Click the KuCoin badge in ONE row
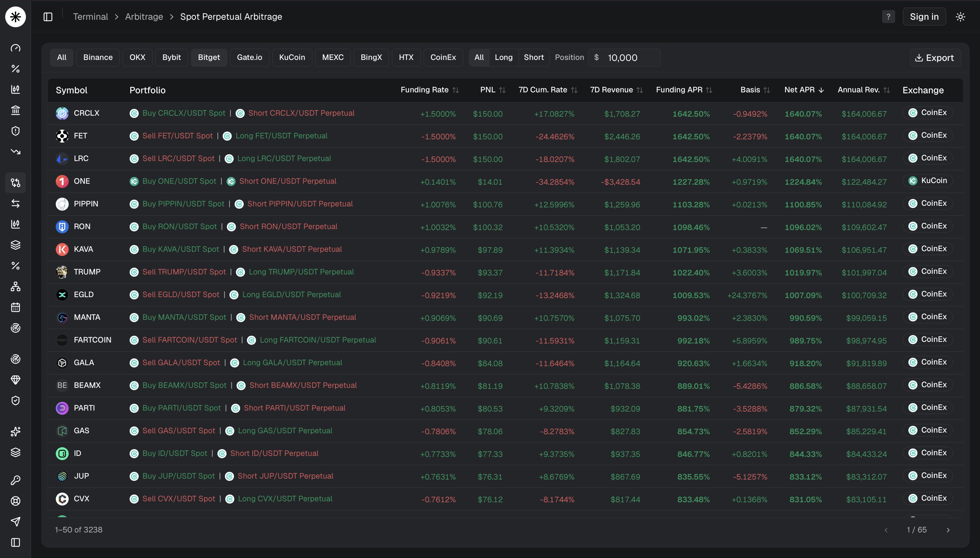980x558 pixels. [927, 181]
